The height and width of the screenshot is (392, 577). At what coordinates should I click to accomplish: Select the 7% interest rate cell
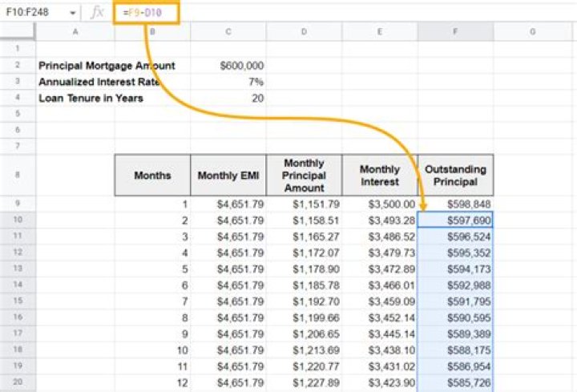228,82
